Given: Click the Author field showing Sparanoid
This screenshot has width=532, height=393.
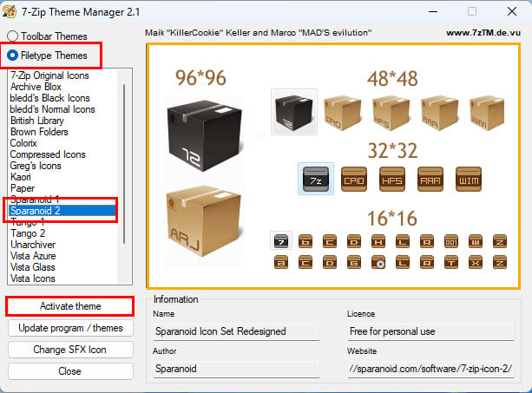Looking at the screenshot, I should pyautogui.click(x=236, y=369).
